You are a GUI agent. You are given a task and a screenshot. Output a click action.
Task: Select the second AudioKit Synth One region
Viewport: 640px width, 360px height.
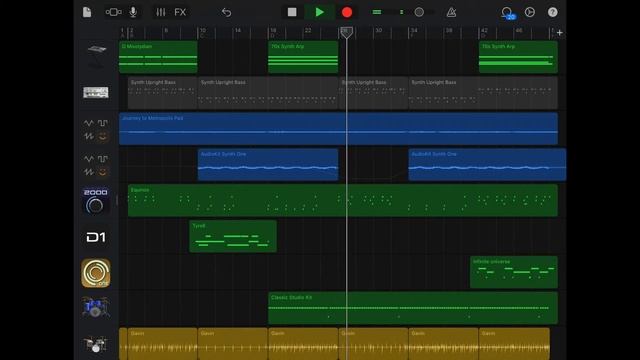click(487, 164)
